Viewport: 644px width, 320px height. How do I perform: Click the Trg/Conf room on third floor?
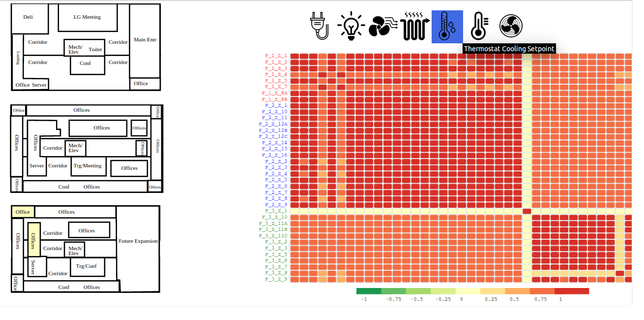coord(87,266)
